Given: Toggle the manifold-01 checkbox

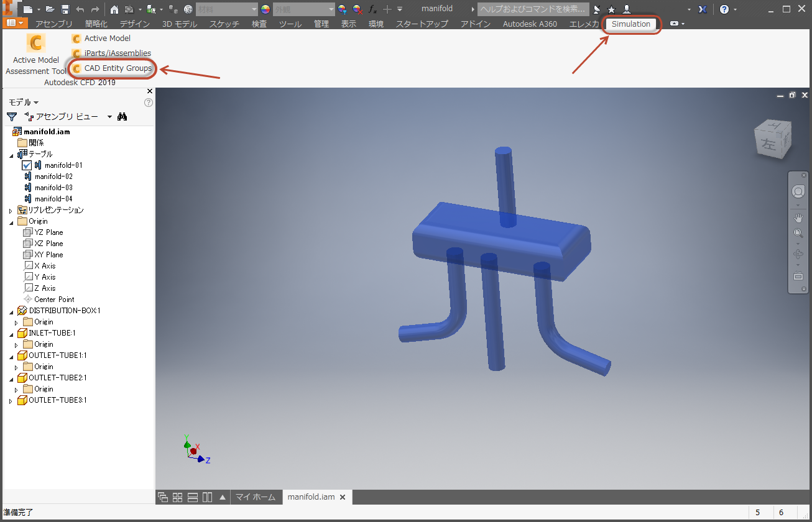Looking at the screenshot, I should click(x=27, y=165).
